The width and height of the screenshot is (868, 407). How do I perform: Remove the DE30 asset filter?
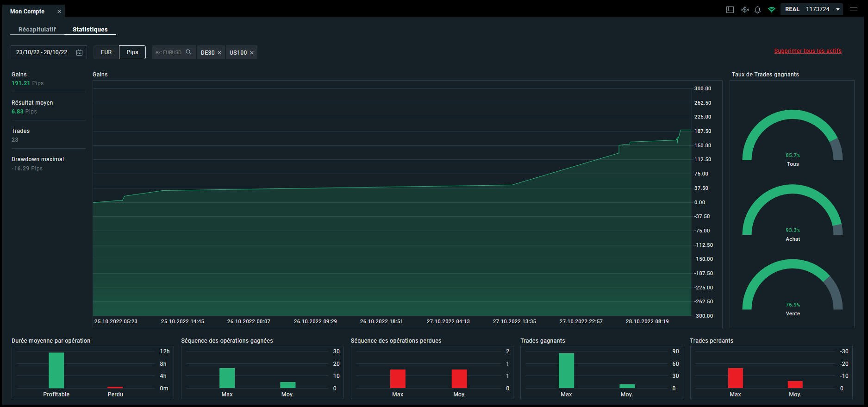coord(219,53)
